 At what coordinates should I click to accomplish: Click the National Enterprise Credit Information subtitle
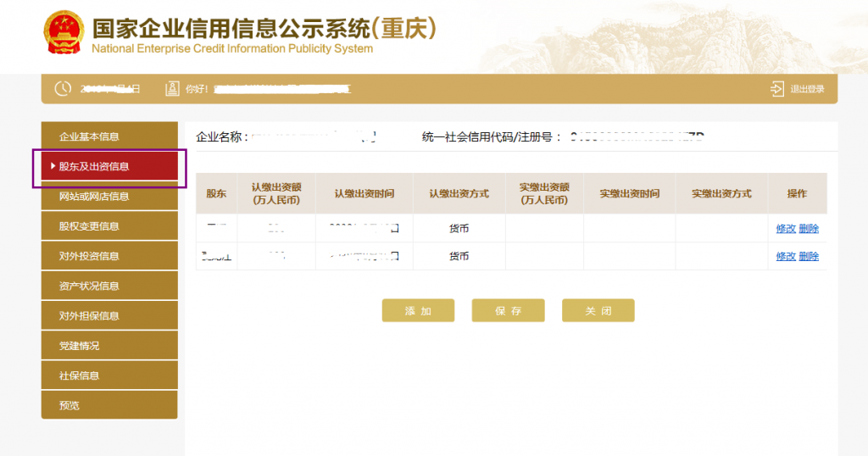coord(232,48)
